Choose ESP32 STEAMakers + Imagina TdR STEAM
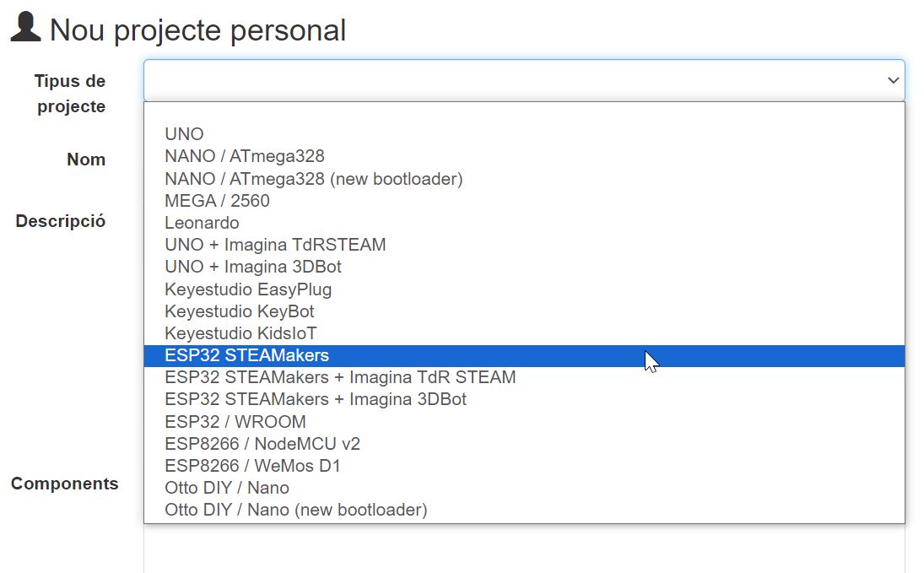This screenshot has width=924, height=573. pyautogui.click(x=341, y=377)
